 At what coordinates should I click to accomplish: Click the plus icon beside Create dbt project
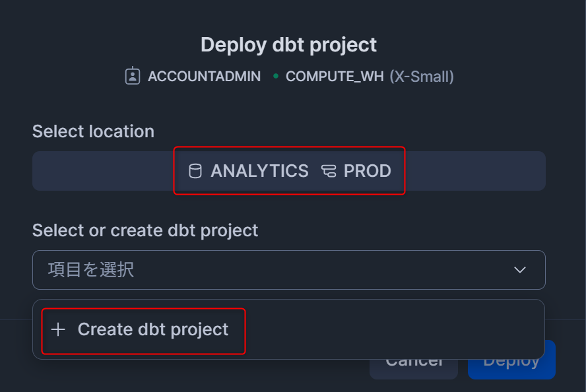[58, 329]
